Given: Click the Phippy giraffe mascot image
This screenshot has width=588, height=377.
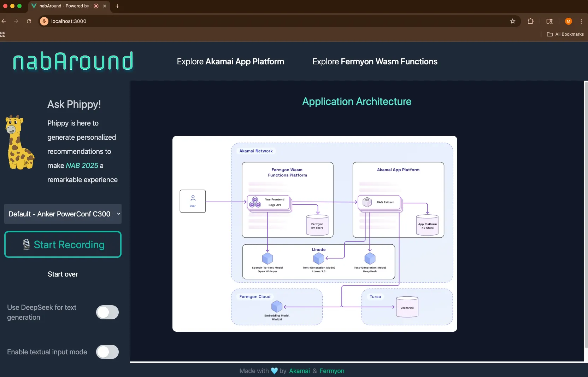Looking at the screenshot, I should (19, 142).
